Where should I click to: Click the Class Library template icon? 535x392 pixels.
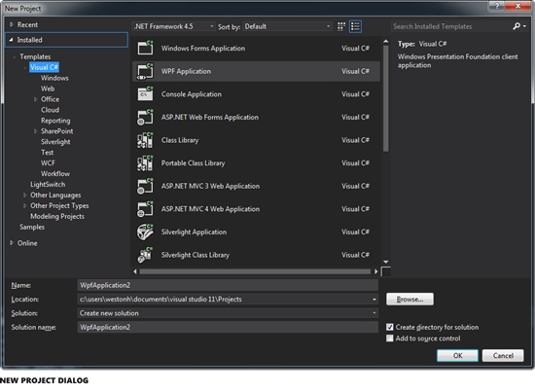145,140
